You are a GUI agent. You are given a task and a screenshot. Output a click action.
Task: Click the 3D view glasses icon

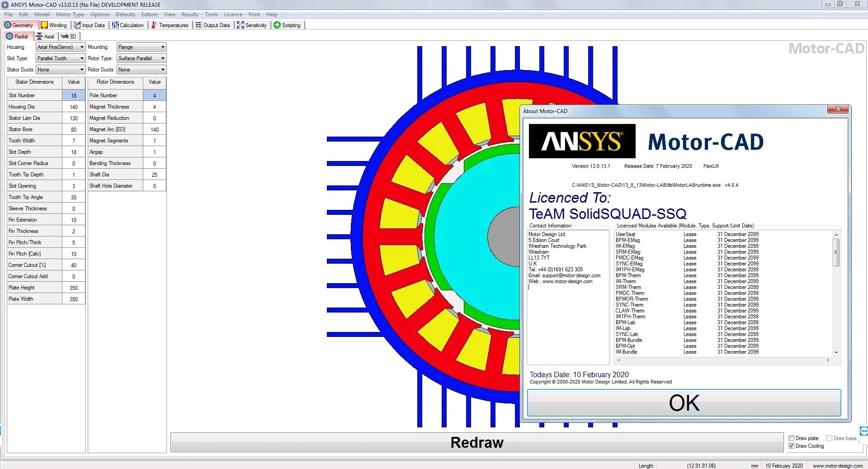(x=65, y=36)
